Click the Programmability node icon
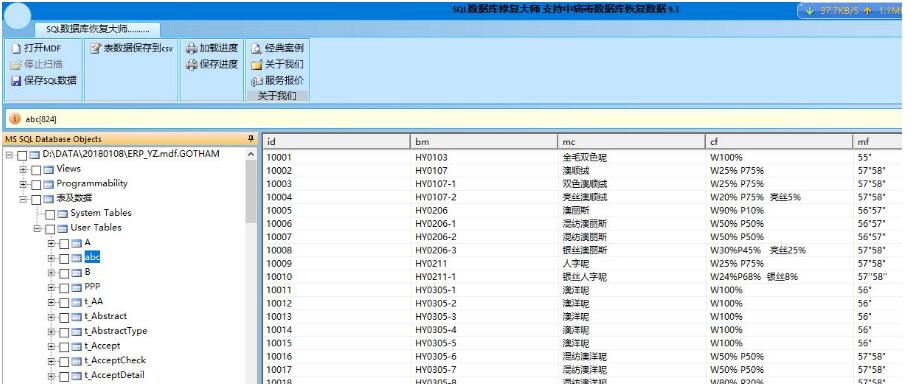 (x=48, y=184)
